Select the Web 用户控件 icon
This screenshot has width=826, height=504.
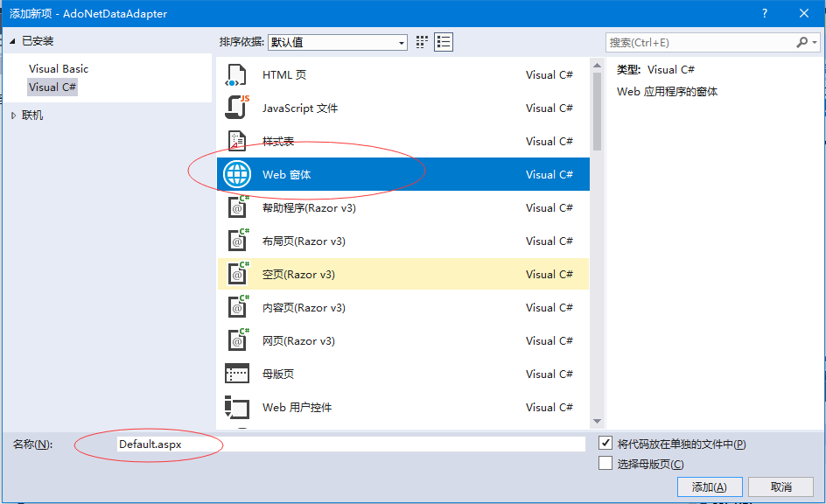237,407
